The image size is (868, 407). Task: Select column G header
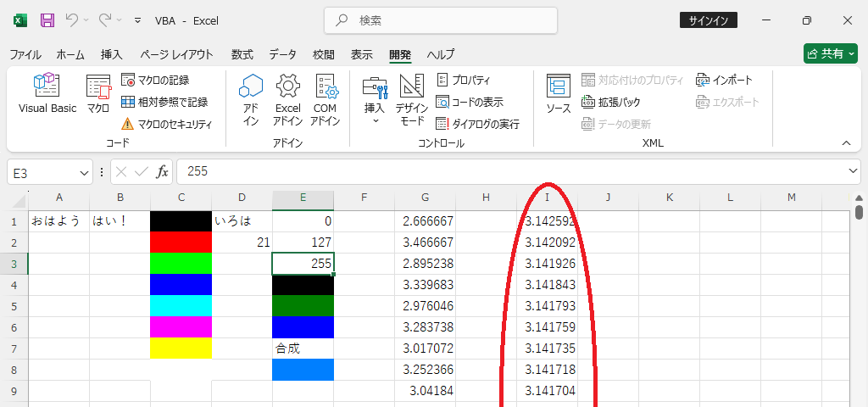(x=426, y=198)
